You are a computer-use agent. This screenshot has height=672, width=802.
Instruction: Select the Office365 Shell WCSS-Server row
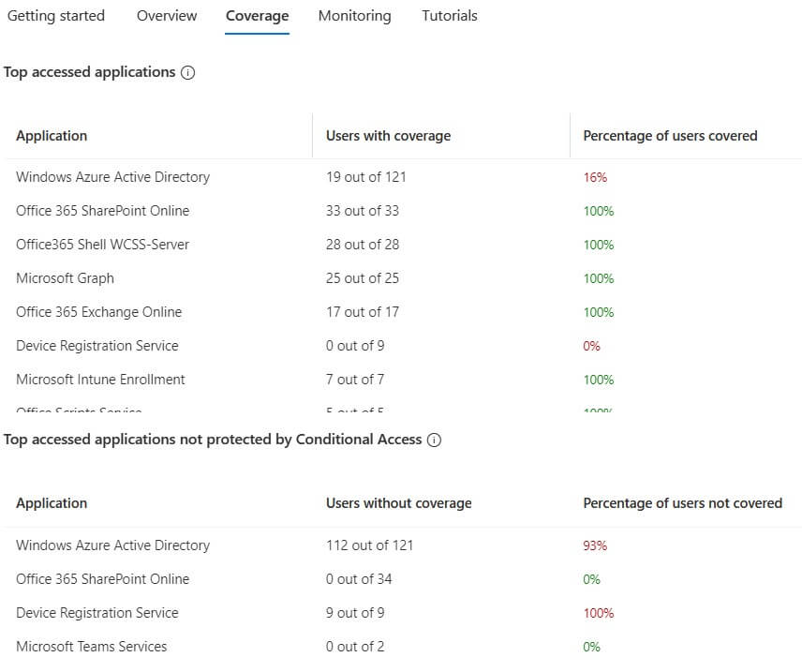pyautogui.click(x=101, y=245)
